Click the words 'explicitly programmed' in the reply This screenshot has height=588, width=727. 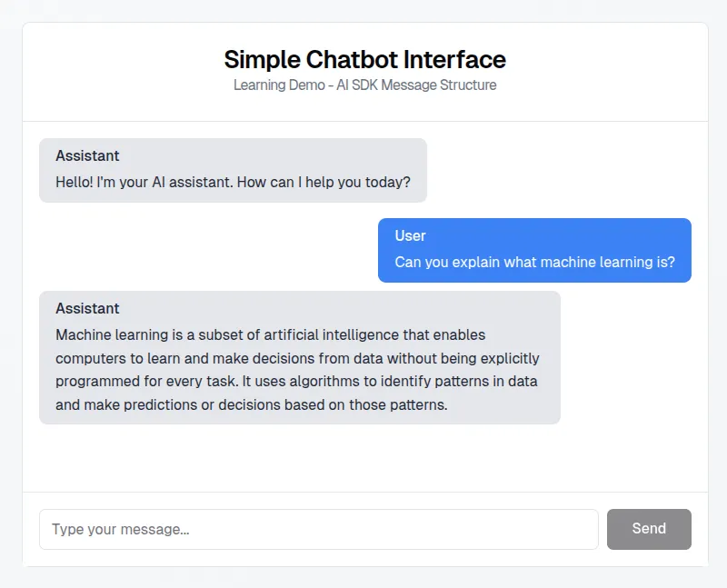(509, 358)
